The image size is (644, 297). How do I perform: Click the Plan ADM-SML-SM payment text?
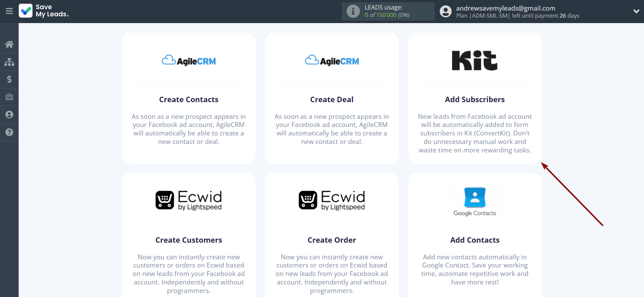[518, 16]
